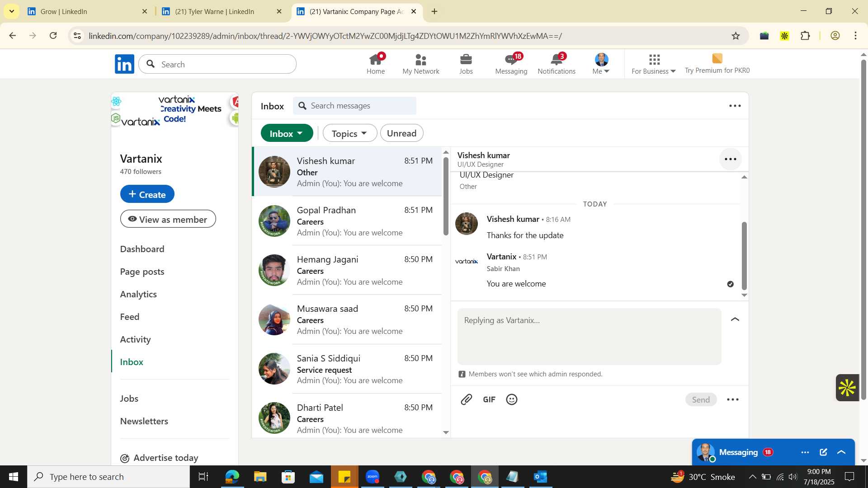This screenshot has width=868, height=488.
Task: Click Vishesh kumar avatar in message
Action: [x=466, y=224]
